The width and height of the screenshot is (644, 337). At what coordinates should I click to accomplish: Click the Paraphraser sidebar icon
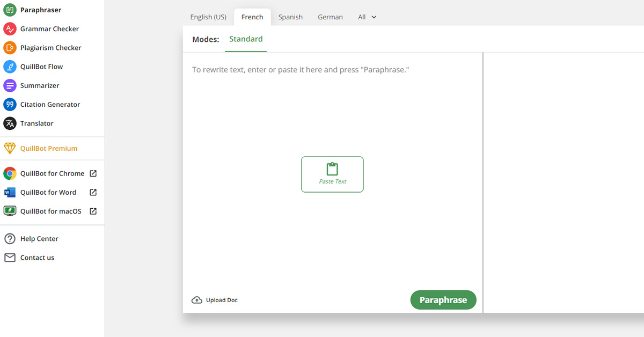pyautogui.click(x=10, y=10)
